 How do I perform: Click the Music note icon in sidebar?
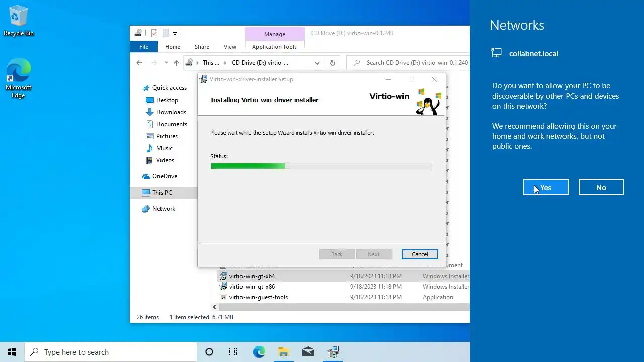pos(150,148)
